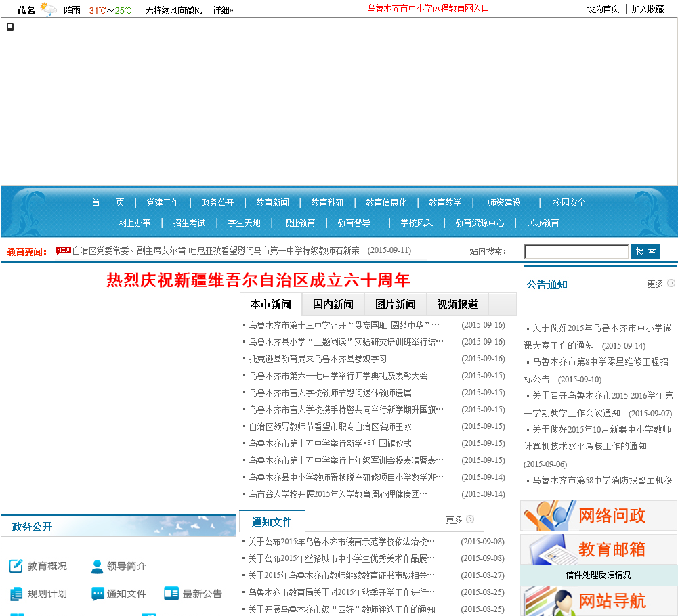
Task: Open news 托克逊县教育局来乌鲁木齐县参观学习
Action: click(x=318, y=359)
